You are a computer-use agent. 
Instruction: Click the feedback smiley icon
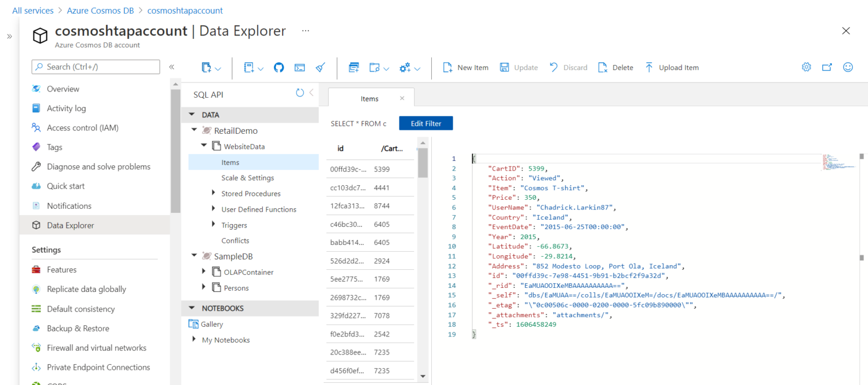tap(848, 67)
